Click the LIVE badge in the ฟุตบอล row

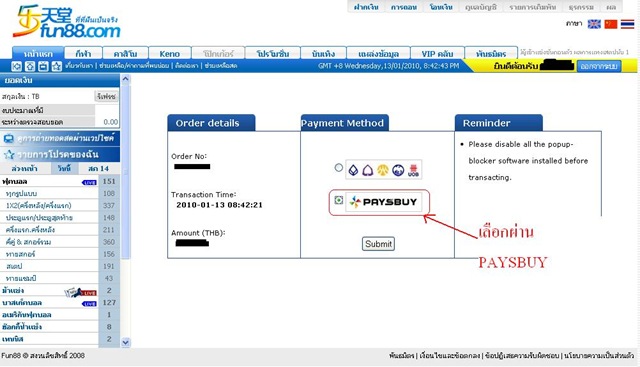tap(89, 182)
